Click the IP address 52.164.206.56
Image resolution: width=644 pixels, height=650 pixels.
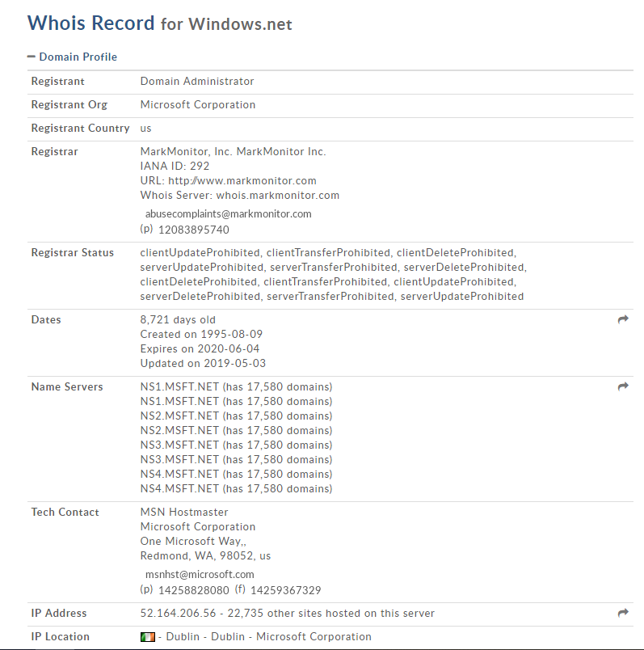coord(177,614)
